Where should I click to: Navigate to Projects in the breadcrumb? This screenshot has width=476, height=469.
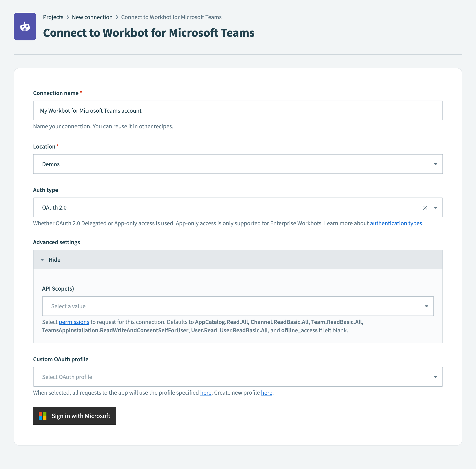tap(53, 17)
